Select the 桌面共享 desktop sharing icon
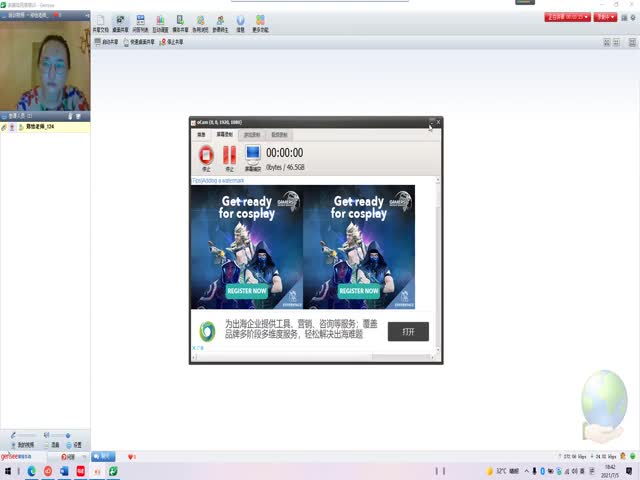 [x=121, y=24]
